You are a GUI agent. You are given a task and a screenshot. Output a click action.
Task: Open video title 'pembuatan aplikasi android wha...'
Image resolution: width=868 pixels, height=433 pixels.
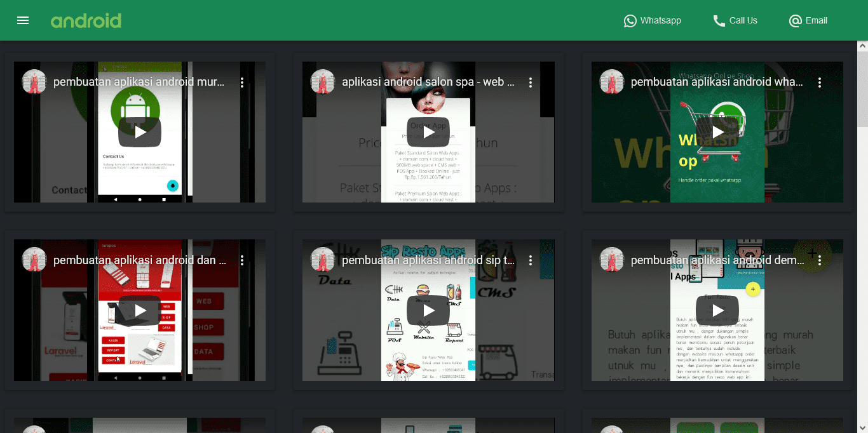pos(717,83)
